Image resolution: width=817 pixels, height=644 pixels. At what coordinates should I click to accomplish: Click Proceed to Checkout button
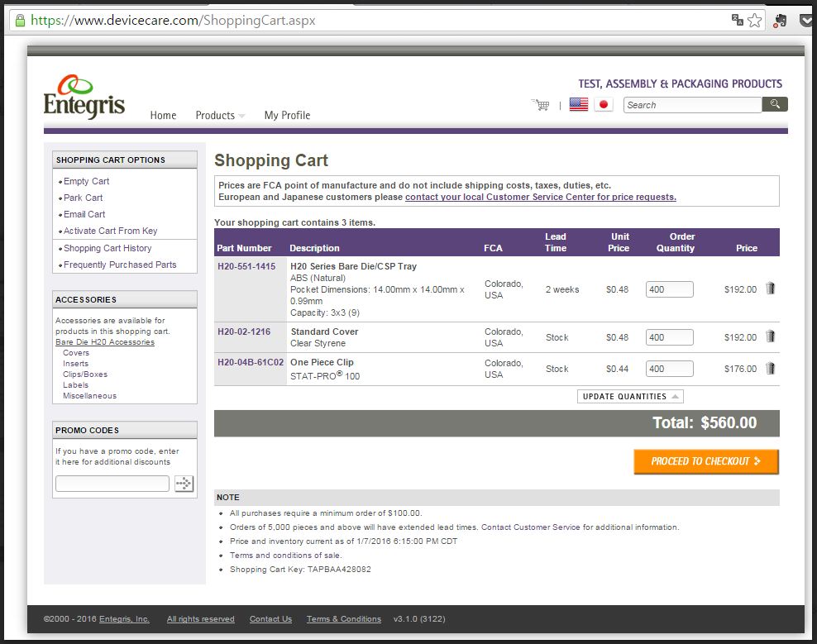706,461
